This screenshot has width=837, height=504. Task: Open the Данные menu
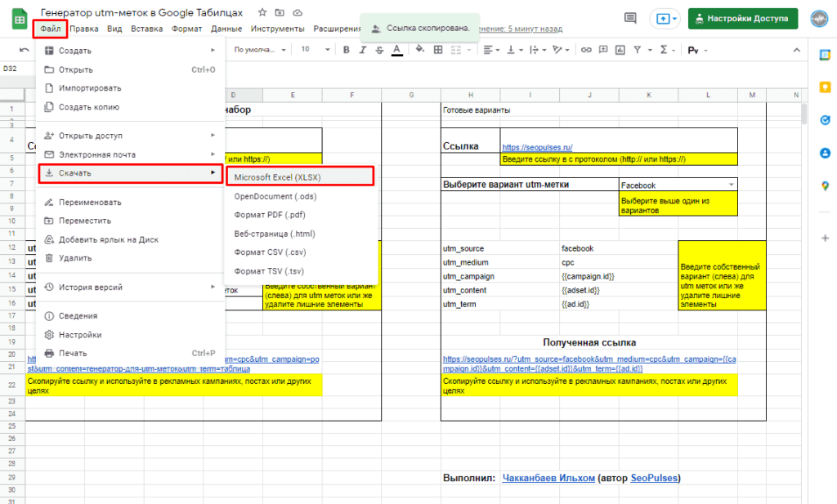point(226,29)
